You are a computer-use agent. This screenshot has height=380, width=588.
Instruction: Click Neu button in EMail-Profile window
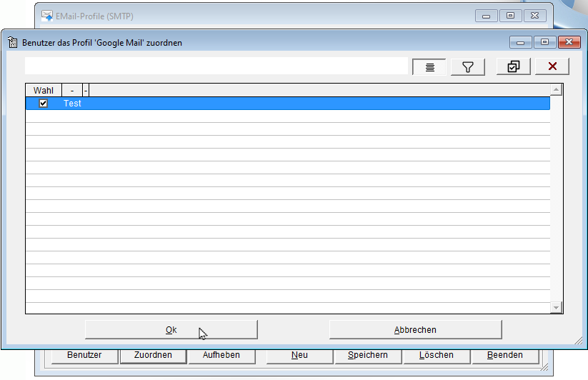coord(299,355)
